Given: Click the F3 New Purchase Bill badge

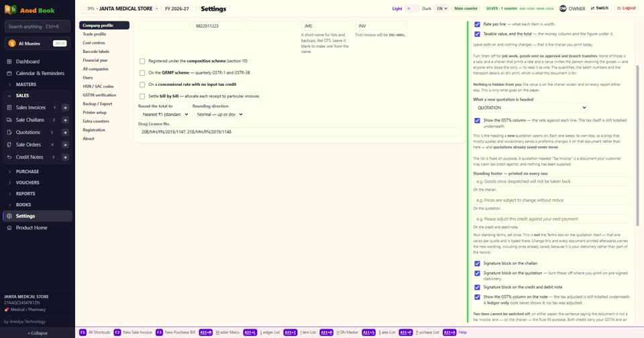Looking at the screenshot, I should (x=159, y=332).
